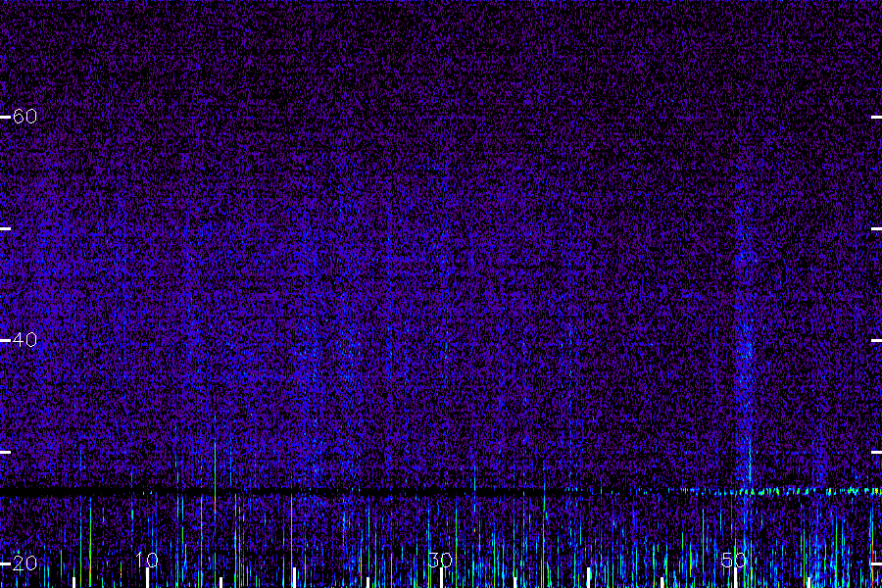Select the horizontal axis label 10

pyautogui.click(x=147, y=560)
